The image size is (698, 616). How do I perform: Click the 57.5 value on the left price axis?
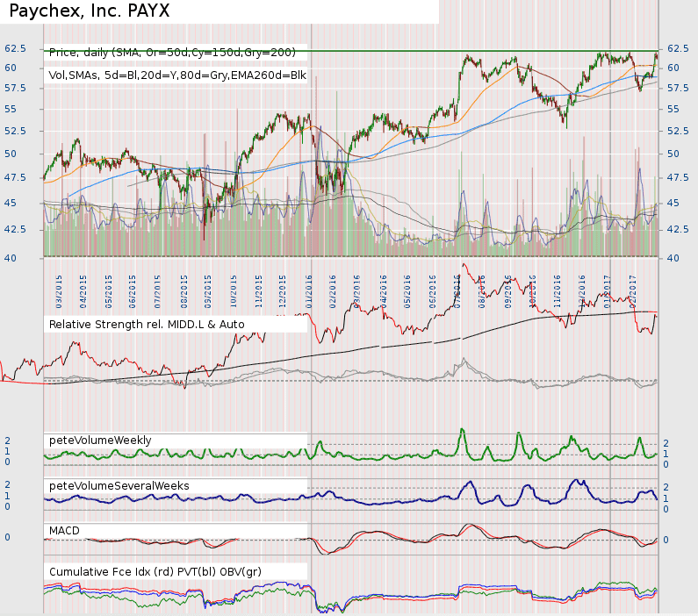(x=15, y=88)
